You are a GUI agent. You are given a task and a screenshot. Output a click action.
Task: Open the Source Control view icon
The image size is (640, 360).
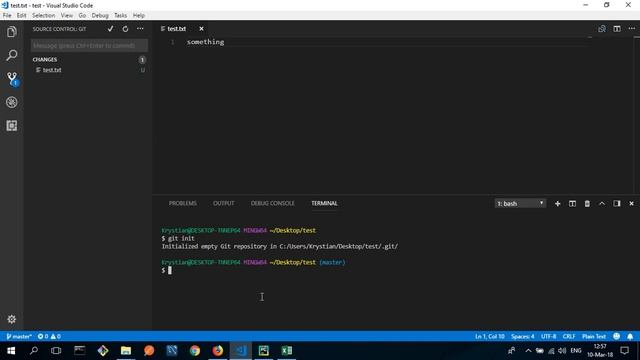12,78
